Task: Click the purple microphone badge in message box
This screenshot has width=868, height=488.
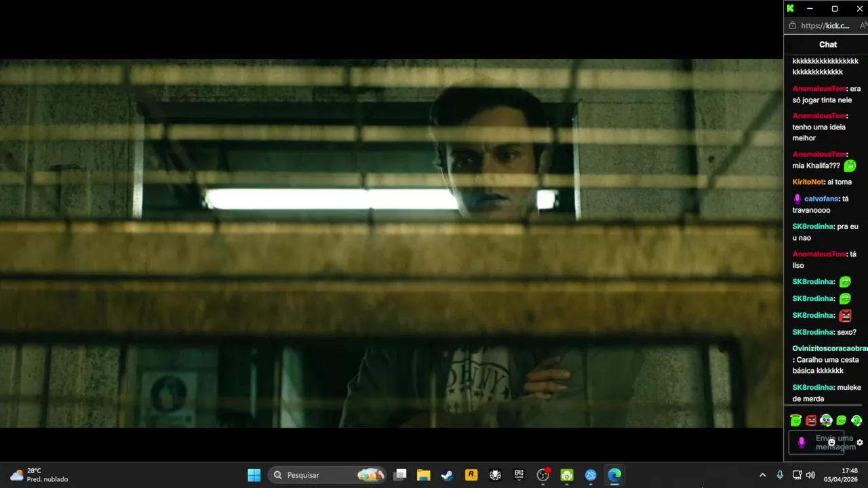Action: (x=802, y=442)
